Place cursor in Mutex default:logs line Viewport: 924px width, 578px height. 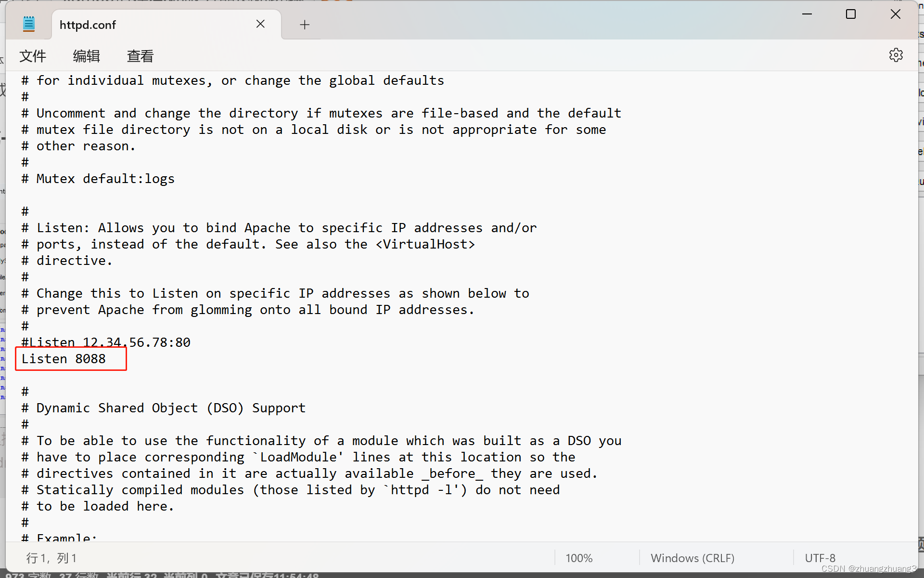pos(106,179)
